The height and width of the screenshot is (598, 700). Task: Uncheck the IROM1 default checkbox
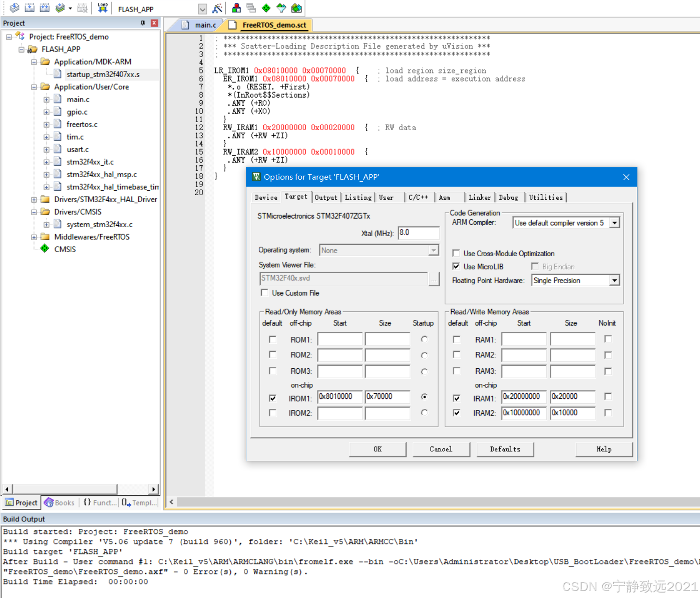[x=272, y=398]
